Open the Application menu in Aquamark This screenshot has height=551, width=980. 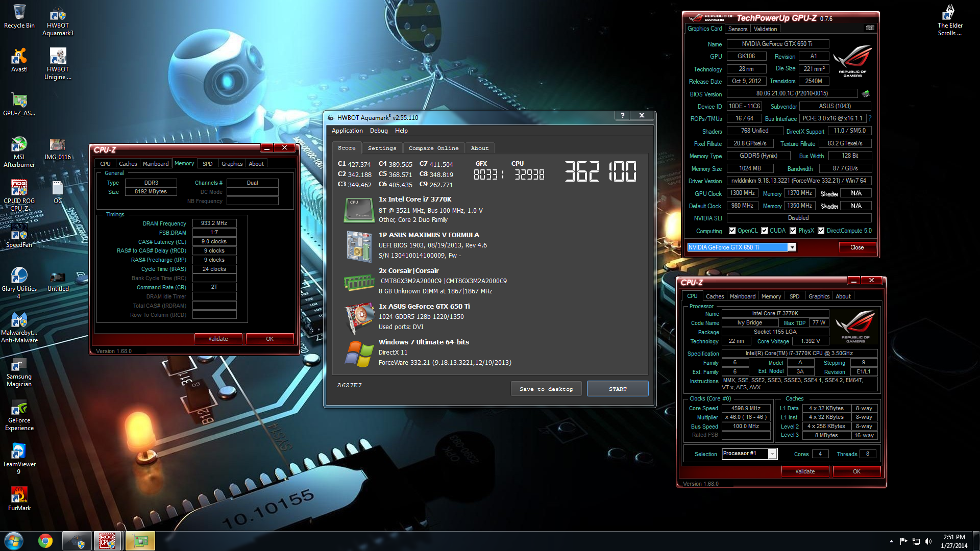tap(347, 131)
